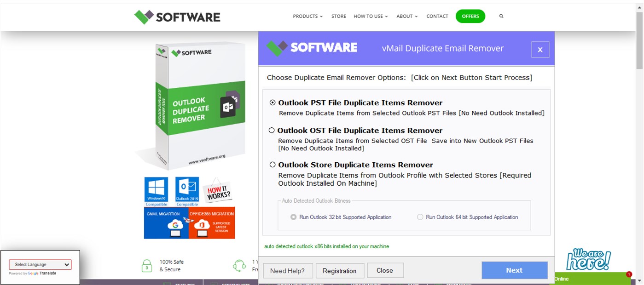The height and width of the screenshot is (285, 644).
Task: Click the V Software logo
Action: pos(177,16)
